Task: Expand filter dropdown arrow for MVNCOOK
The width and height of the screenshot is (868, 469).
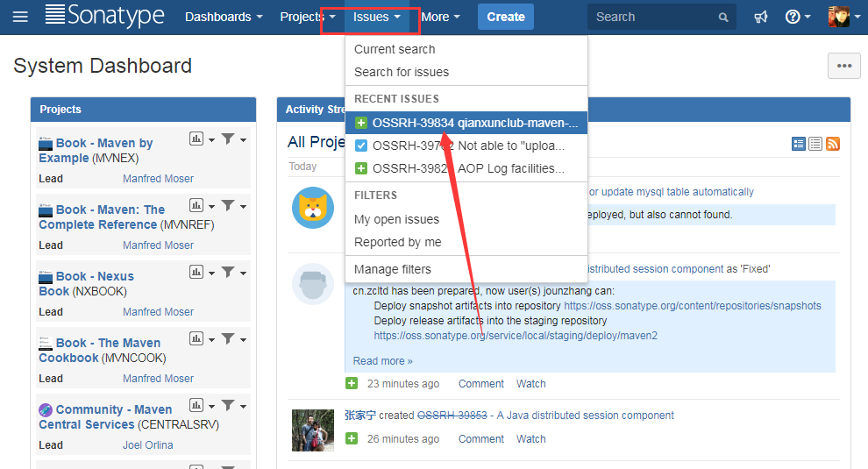Action: [x=243, y=340]
